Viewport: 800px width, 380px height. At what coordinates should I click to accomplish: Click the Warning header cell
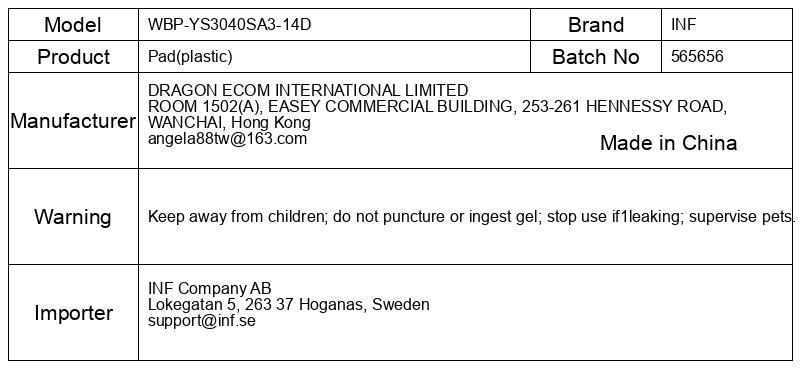pos(73,217)
